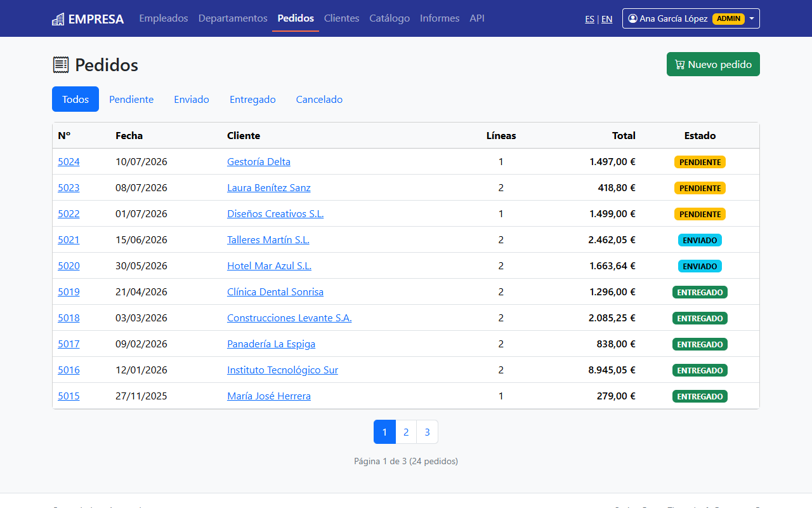Viewport: 812px width, 508px height.
Task: Select the Todos filter tab
Action: tap(75, 99)
